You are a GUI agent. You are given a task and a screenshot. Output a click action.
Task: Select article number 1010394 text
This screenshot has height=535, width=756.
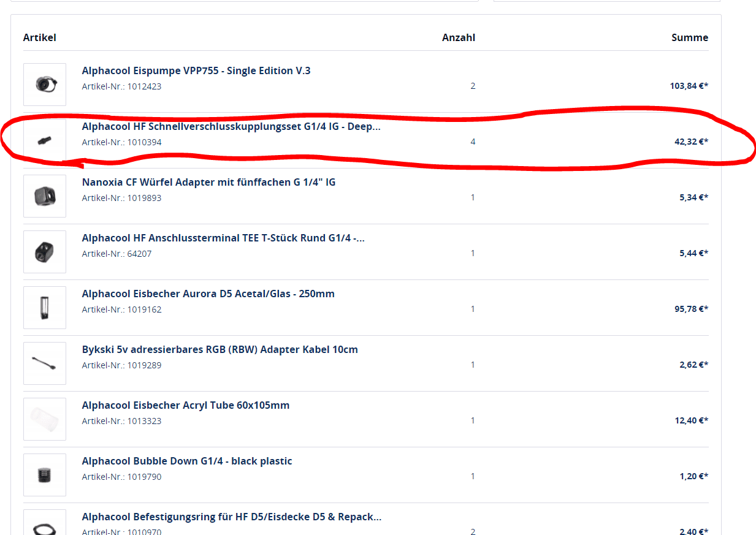coord(122,142)
